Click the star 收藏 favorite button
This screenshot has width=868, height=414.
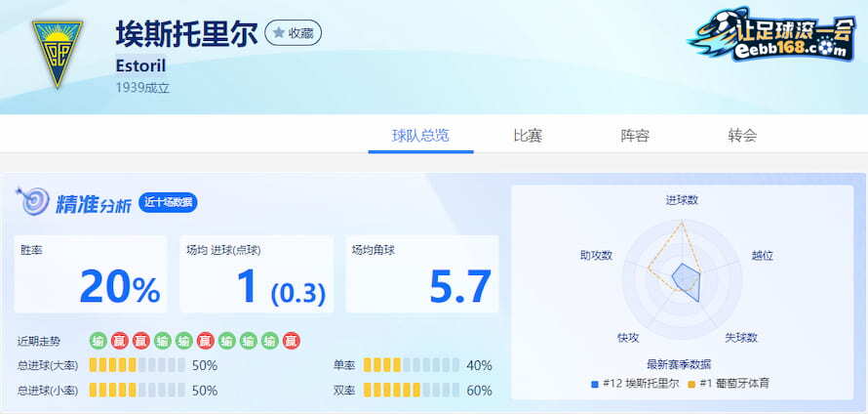pyautogui.click(x=293, y=32)
